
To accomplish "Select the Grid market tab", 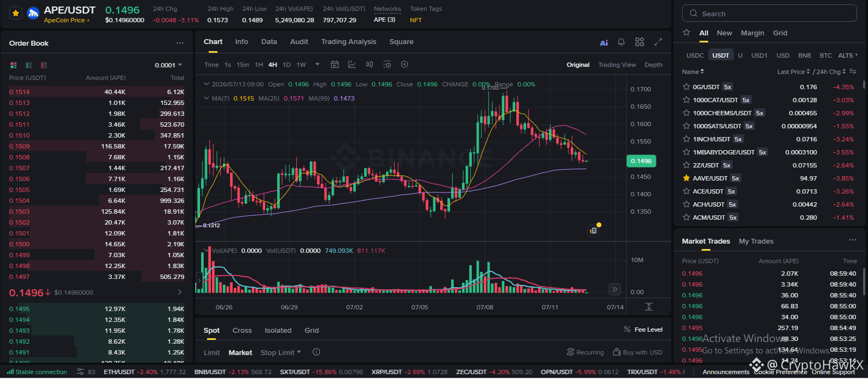I will click(780, 33).
